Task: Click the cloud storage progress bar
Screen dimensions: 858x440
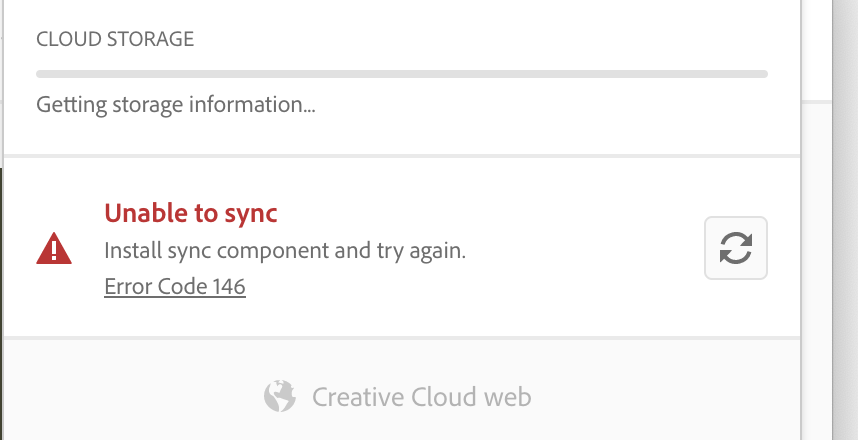Action: 401,74
